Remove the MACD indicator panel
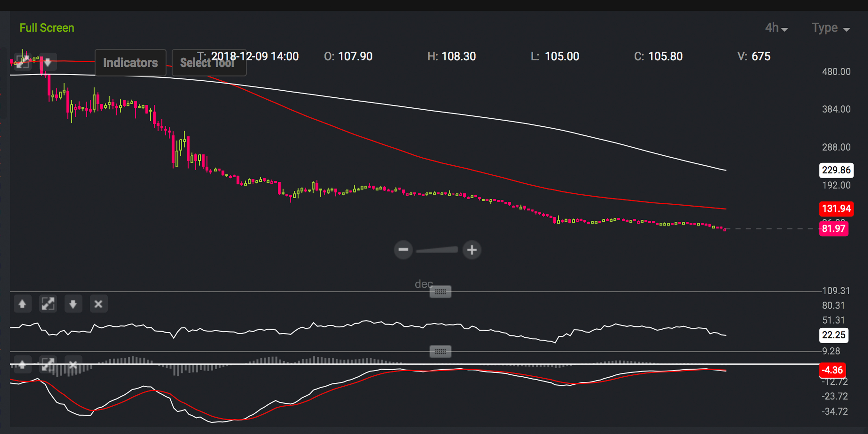 (73, 364)
